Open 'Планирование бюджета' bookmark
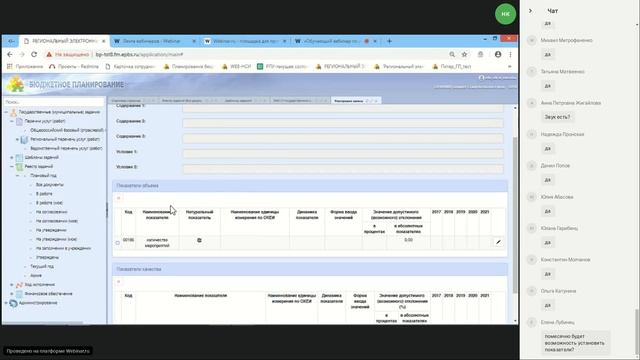The width and height of the screenshot is (640, 360). pyautogui.click(x=188, y=67)
